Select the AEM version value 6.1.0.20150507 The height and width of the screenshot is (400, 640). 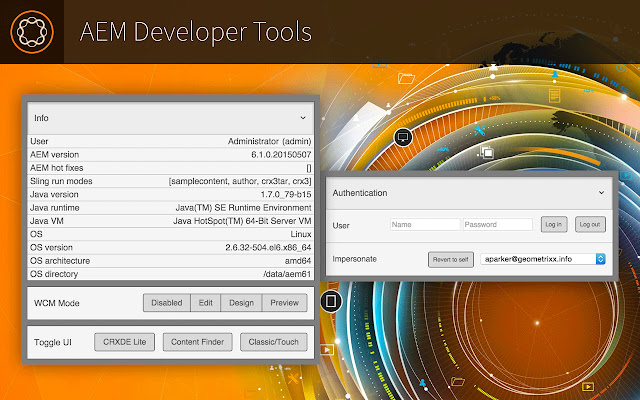281,155
